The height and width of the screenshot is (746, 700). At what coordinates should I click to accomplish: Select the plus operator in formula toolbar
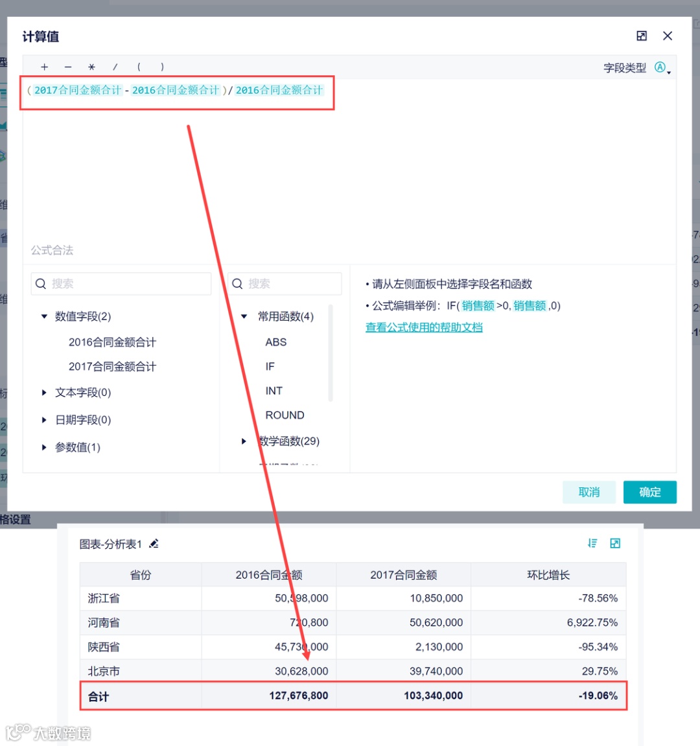click(44, 67)
